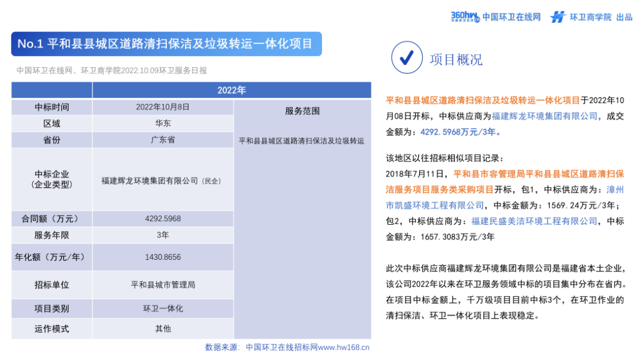Click the 环卫商学院 出品 header text
Image resolution: width=644 pixels, height=357 pixels.
[x=601, y=17]
